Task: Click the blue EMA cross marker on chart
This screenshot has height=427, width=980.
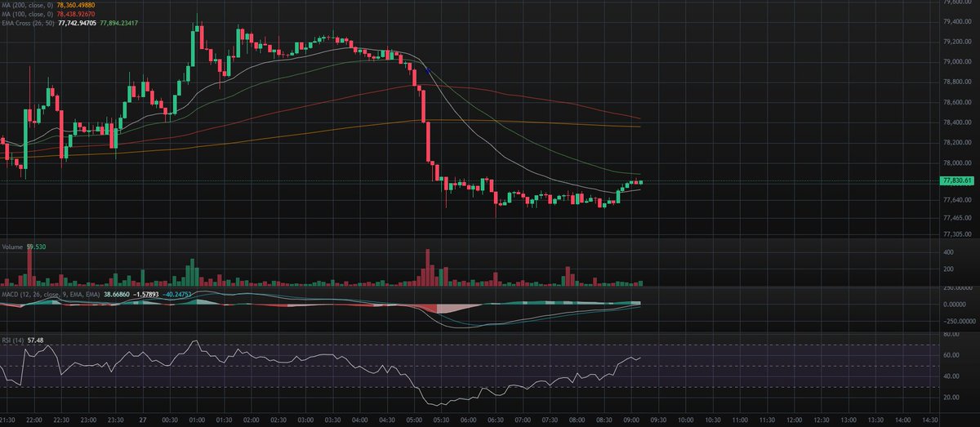Action: (428, 70)
